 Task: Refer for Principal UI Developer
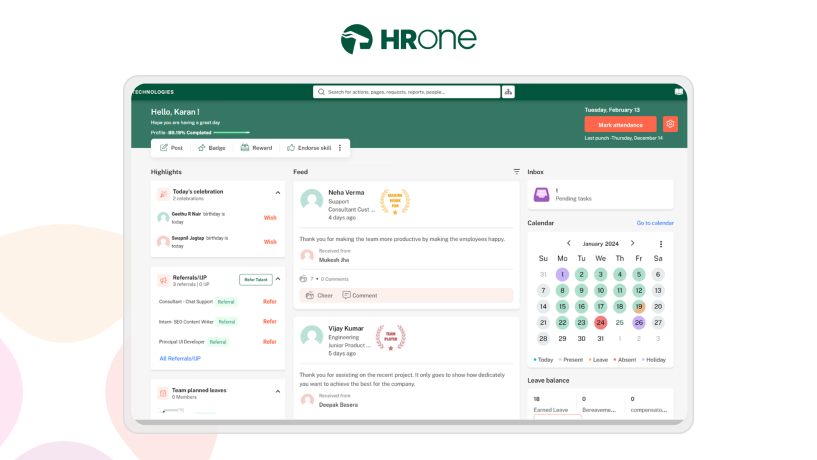pos(269,342)
